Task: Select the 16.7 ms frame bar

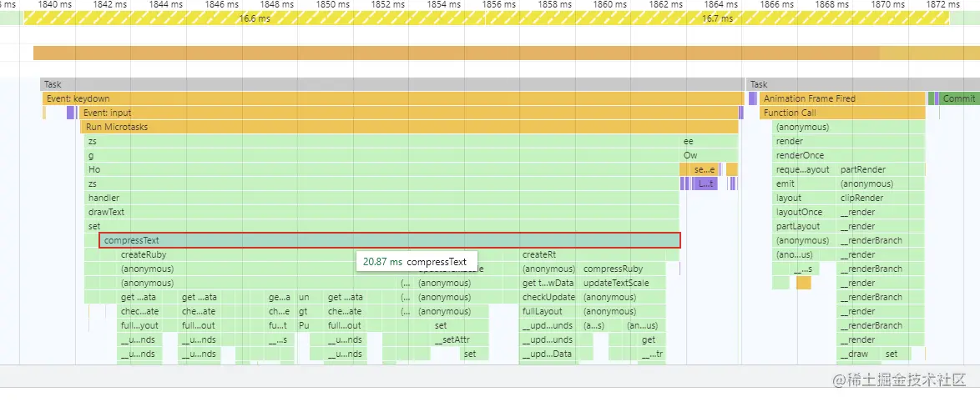Action: [x=718, y=18]
